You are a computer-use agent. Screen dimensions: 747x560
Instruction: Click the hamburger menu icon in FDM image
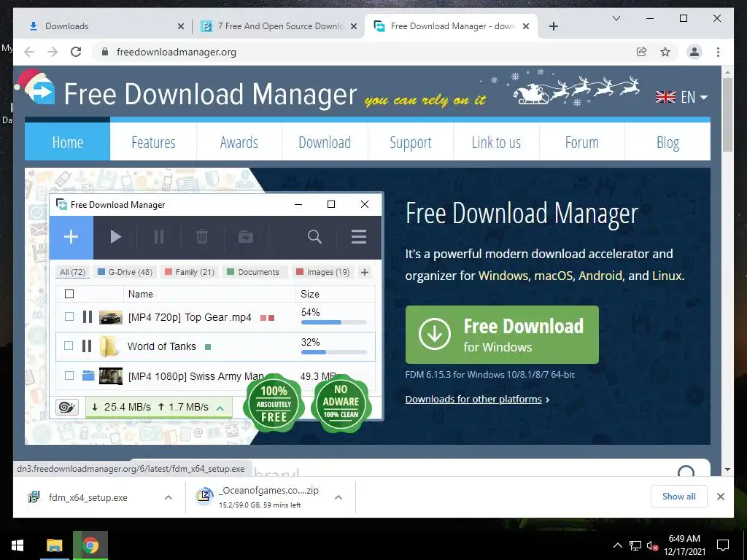[x=359, y=237]
